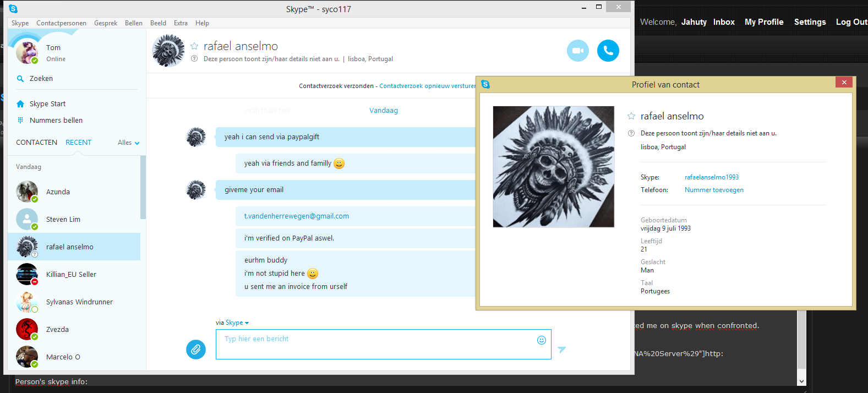Click the magnifier search icon beside Zoeken
868x393 pixels.
tap(20, 79)
